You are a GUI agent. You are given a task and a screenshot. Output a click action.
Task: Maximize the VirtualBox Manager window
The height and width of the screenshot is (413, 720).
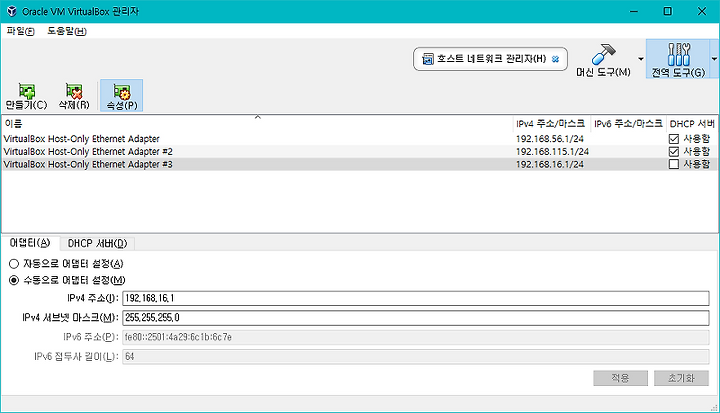668,11
